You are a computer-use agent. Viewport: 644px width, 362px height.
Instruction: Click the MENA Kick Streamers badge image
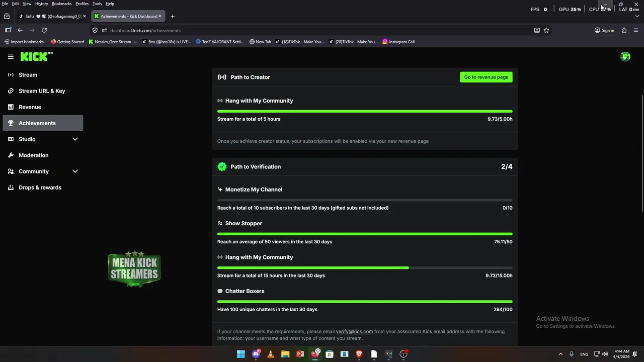tap(134, 269)
